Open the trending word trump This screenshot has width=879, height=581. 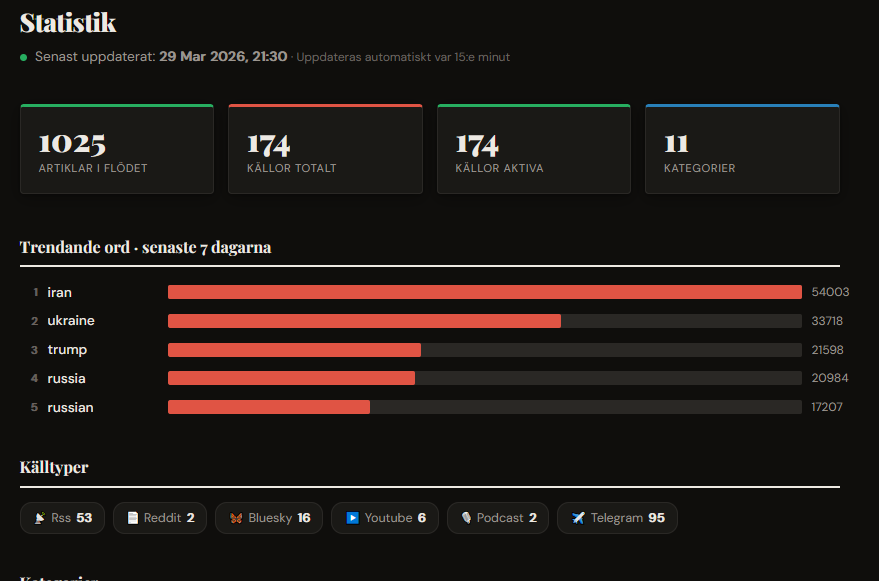point(67,350)
